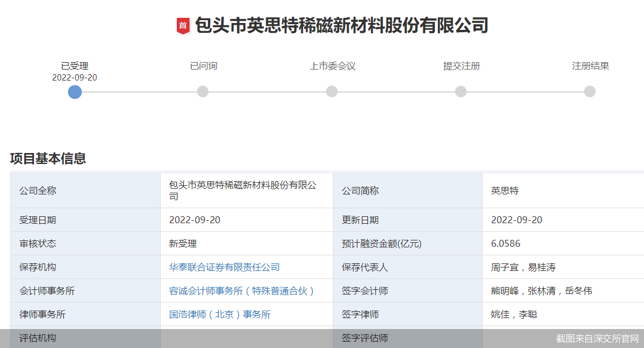Open the 国浩律师（北京）事务所 link
The width and height of the screenshot is (644, 348).
pyautogui.click(x=219, y=315)
